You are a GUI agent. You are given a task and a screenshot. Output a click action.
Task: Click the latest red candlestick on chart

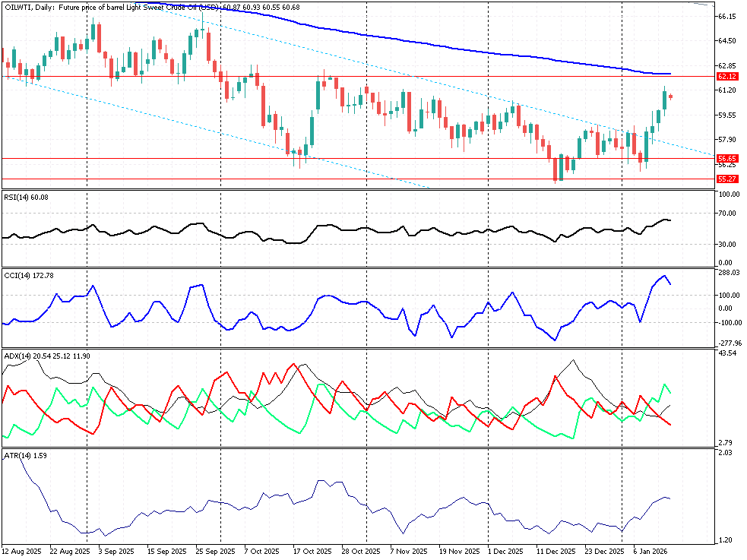[x=671, y=96]
